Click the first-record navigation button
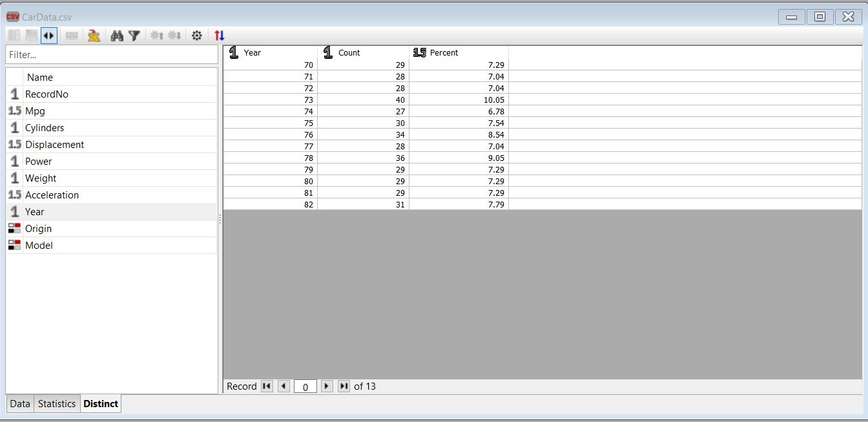This screenshot has height=422, width=868. [x=267, y=386]
